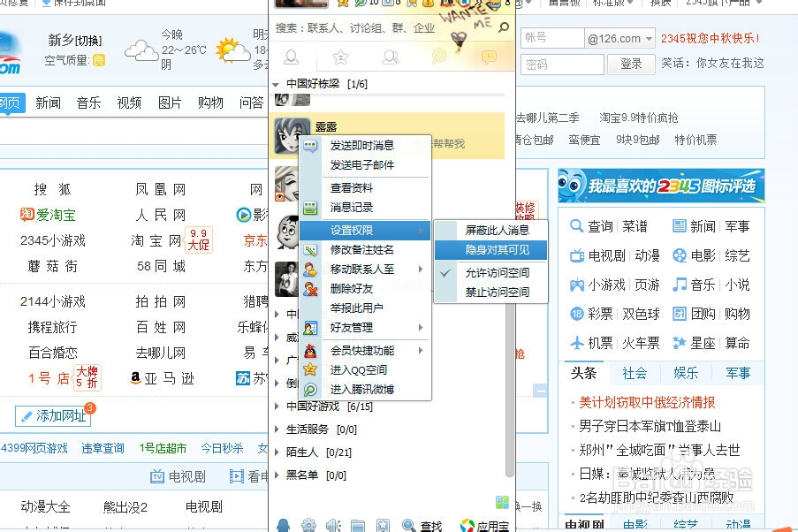Open 会员快捷功能 submenu
Screen dimensions: 798x532
pyautogui.click(x=365, y=350)
